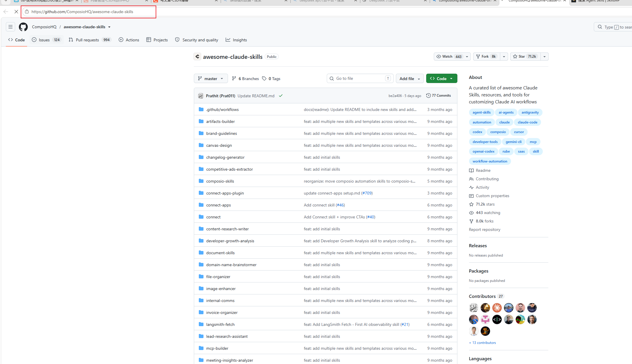Open the be2a406 commit hash link
Screen dimensions: 632x364
(395, 96)
